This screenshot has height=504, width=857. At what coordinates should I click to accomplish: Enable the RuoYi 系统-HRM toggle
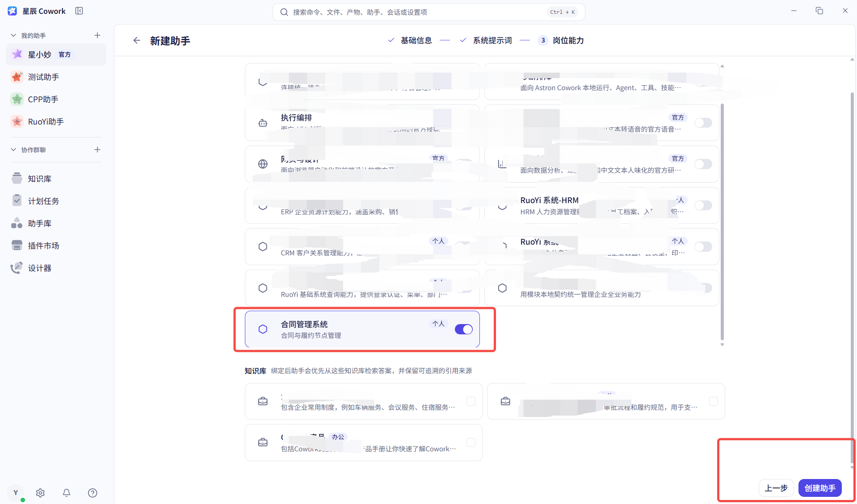pyautogui.click(x=703, y=205)
